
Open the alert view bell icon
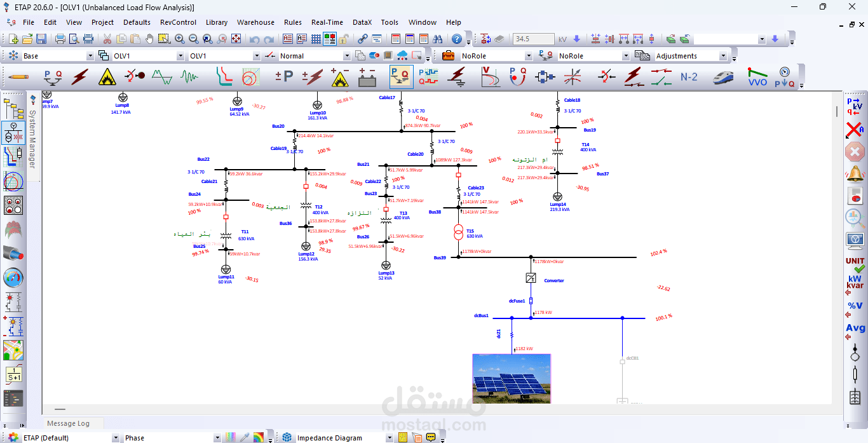click(855, 173)
